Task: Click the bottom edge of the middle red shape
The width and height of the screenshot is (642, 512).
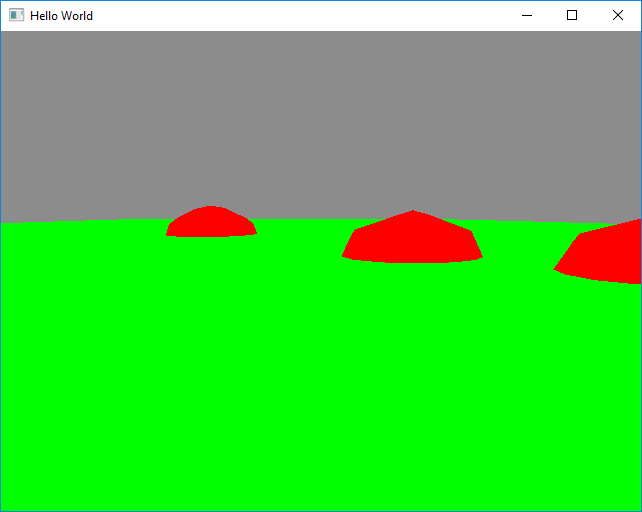Action: point(412,262)
